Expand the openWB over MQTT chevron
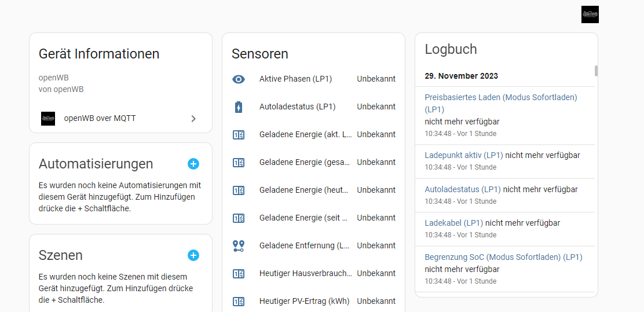 tap(193, 119)
